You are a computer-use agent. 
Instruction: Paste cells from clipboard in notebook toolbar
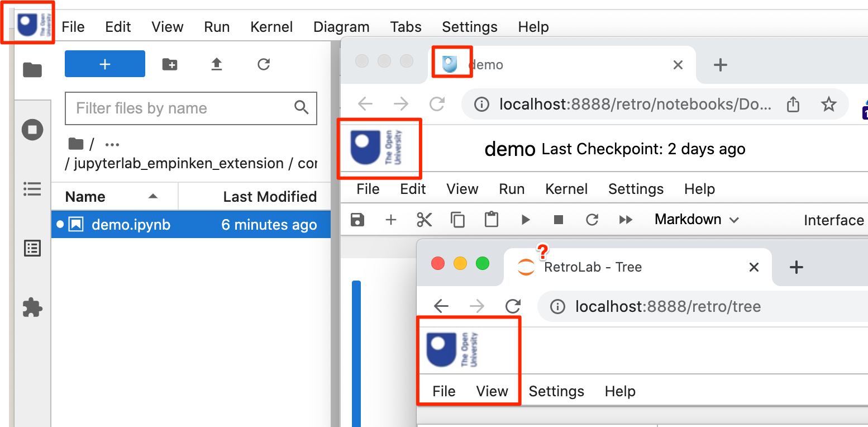click(492, 220)
